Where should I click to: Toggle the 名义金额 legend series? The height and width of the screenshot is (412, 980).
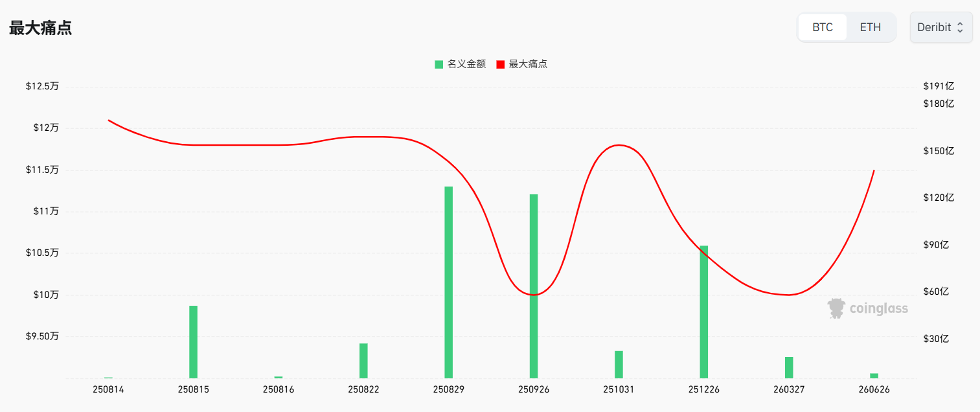466,64
